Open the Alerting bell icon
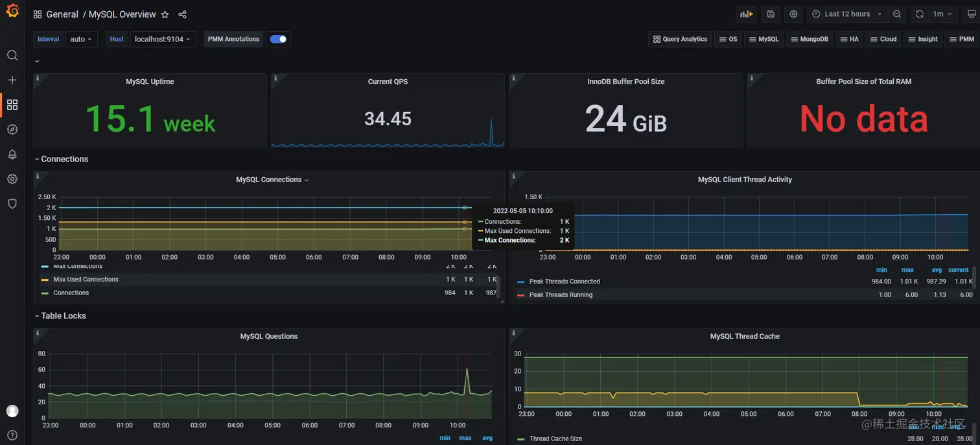Image resolution: width=980 pixels, height=445 pixels. [x=12, y=154]
